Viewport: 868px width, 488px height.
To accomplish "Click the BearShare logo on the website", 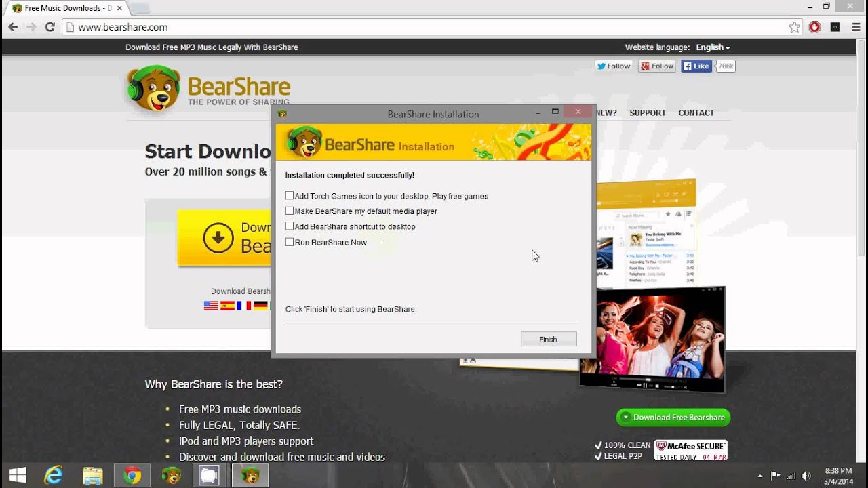I will pos(208,88).
